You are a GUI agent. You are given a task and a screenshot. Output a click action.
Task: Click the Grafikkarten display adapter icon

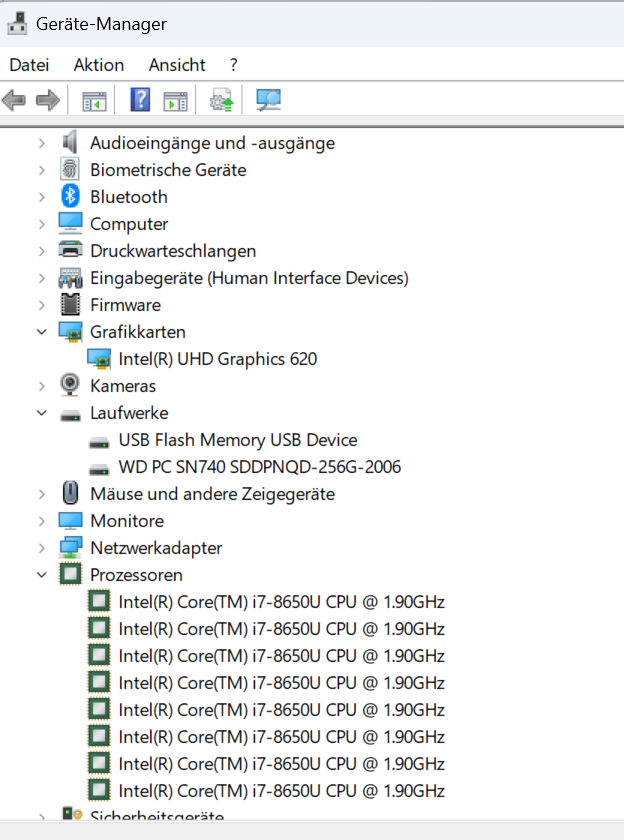pyautogui.click(x=70, y=332)
